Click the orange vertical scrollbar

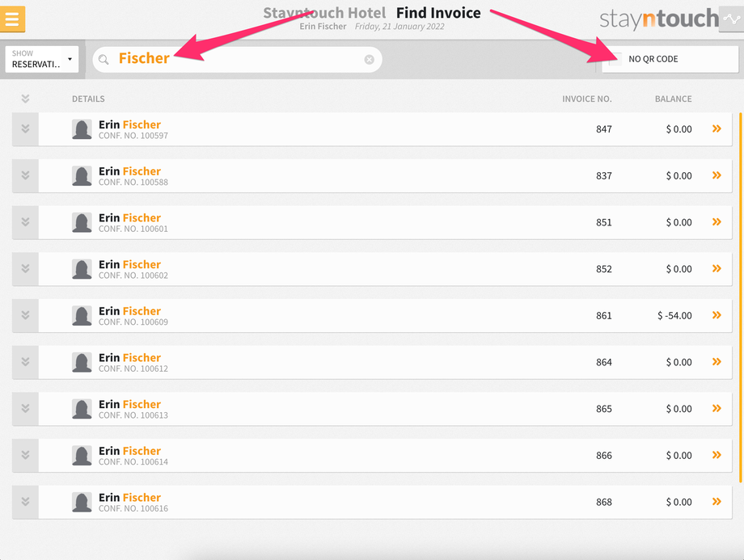(740, 297)
